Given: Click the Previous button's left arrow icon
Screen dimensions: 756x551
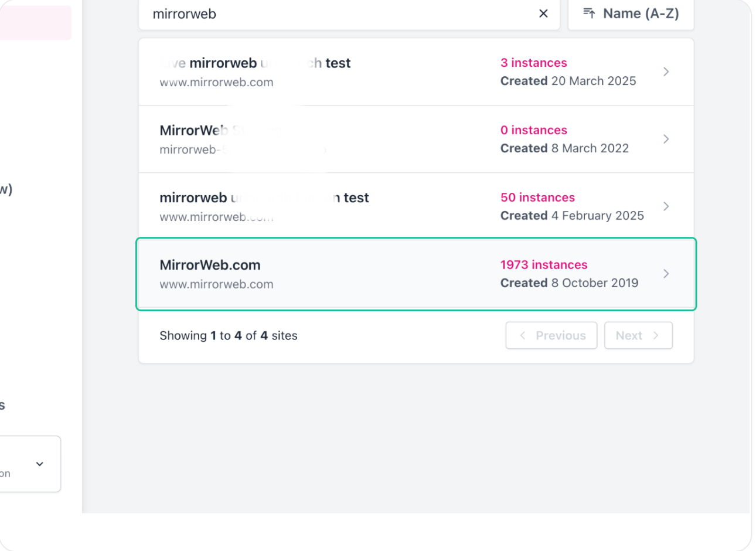Looking at the screenshot, I should [x=523, y=335].
